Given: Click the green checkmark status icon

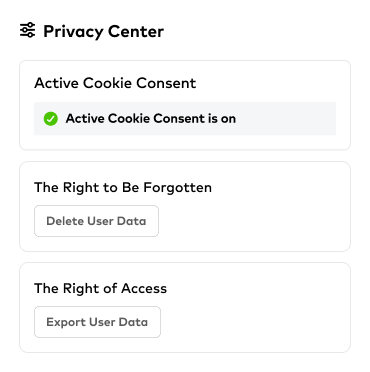Looking at the screenshot, I should click(51, 119).
